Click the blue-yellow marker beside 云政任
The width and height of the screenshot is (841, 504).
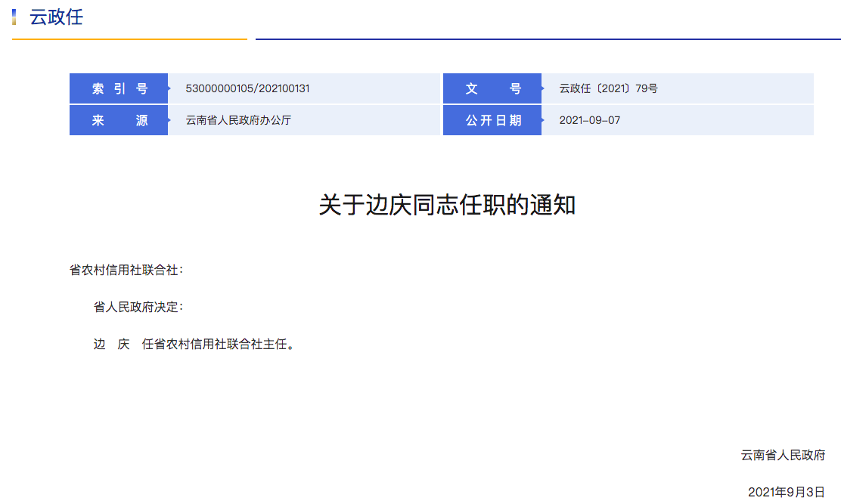[14, 17]
